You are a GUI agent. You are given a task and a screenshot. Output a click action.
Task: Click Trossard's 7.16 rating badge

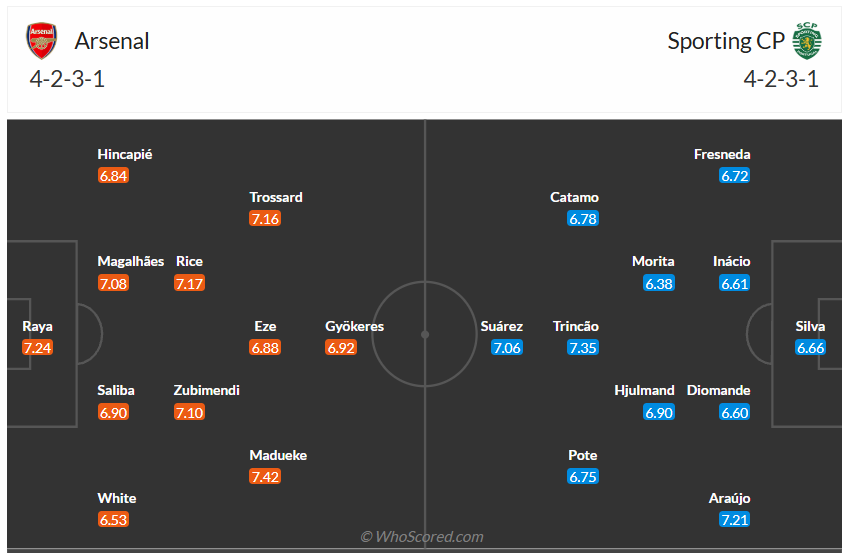pyautogui.click(x=265, y=218)
